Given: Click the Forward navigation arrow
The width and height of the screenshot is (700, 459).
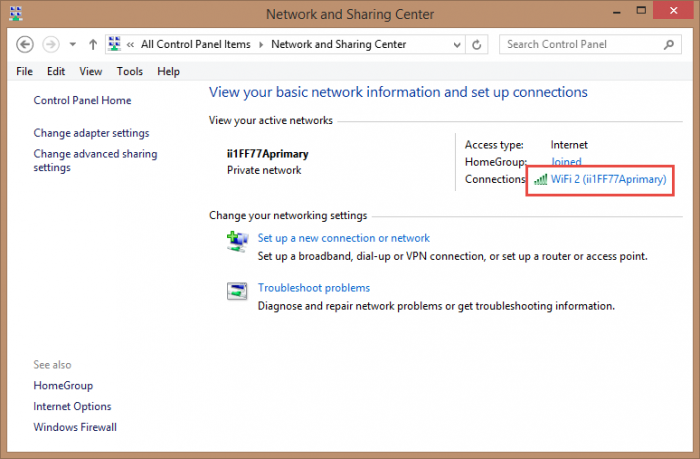Looking at the screenshot, I should (51, 45).
